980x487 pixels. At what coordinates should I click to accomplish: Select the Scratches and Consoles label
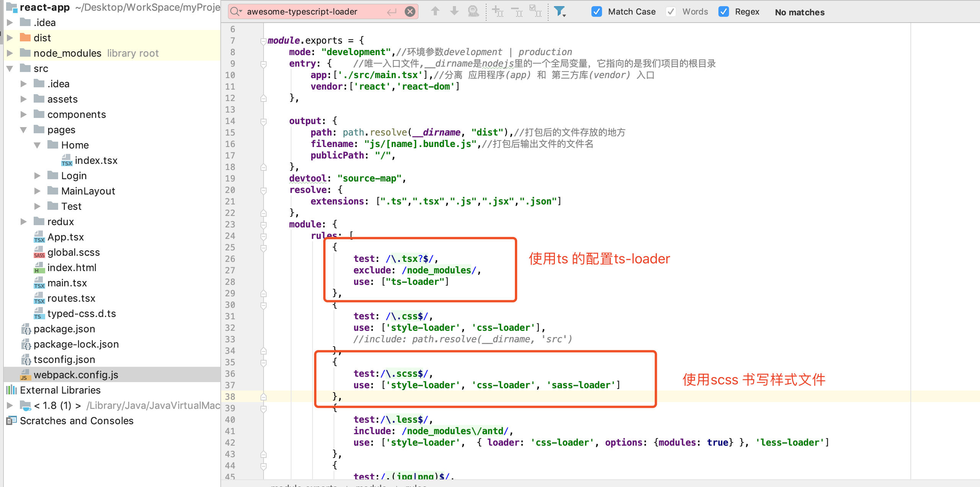coord(77,421)
